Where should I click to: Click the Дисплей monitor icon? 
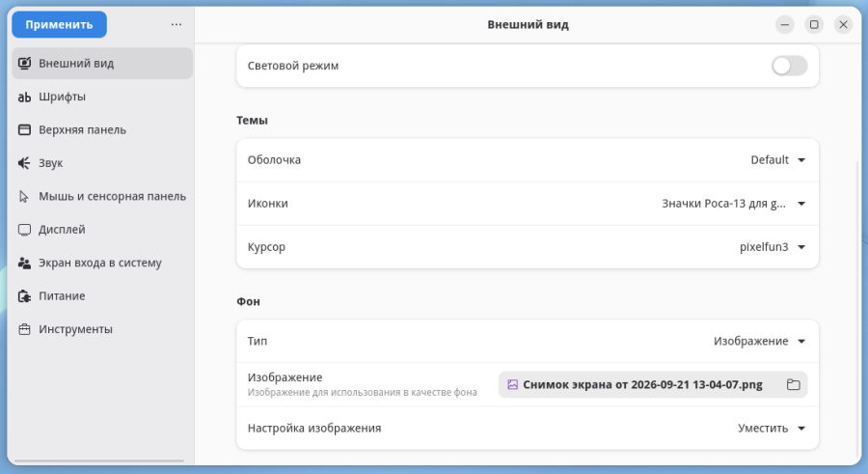[x=24, y=230]
